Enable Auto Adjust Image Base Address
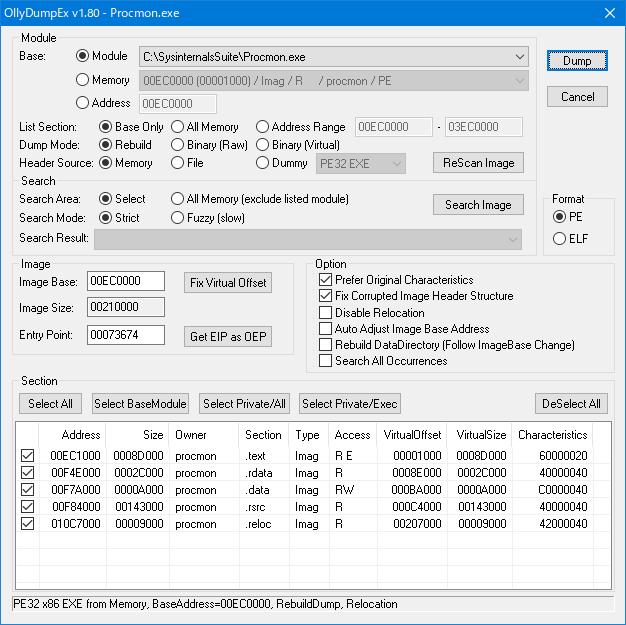626x625 pixels. point(325,329)
